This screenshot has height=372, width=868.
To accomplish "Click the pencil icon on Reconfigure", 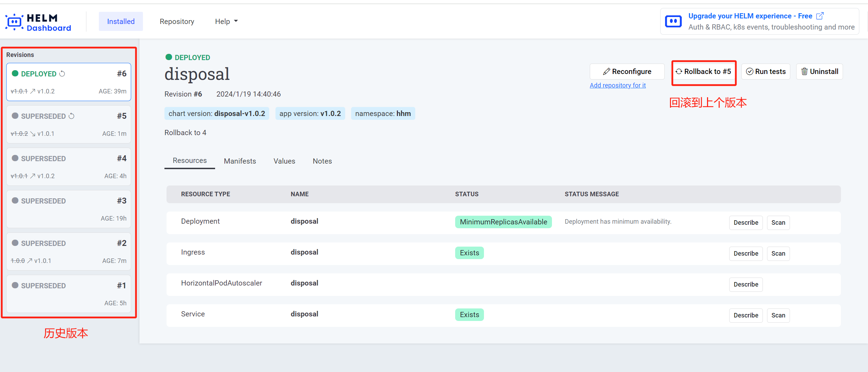I will click(x=606, y=72).
